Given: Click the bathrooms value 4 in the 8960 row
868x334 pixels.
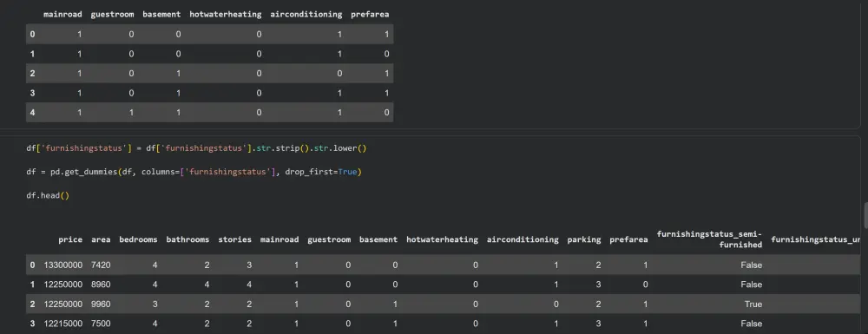Looking at the screenshot, I should (x=207, y=285).
